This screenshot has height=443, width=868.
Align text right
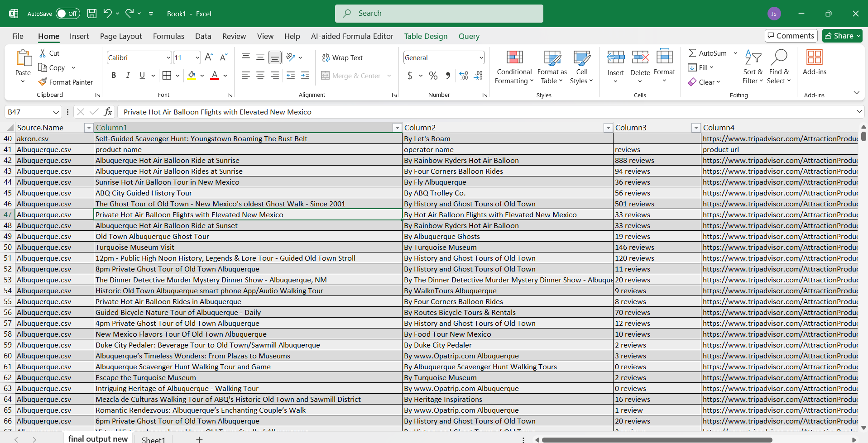[x=275, y=76]
